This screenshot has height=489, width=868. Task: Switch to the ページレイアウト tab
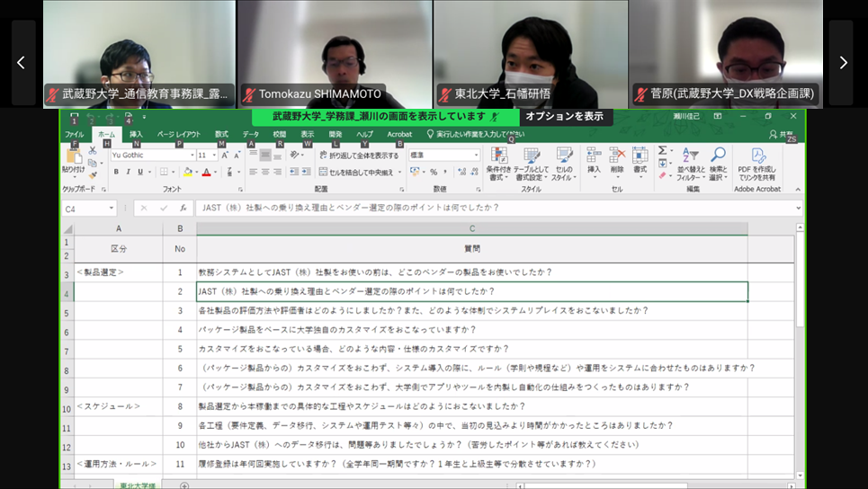(178, 135)
